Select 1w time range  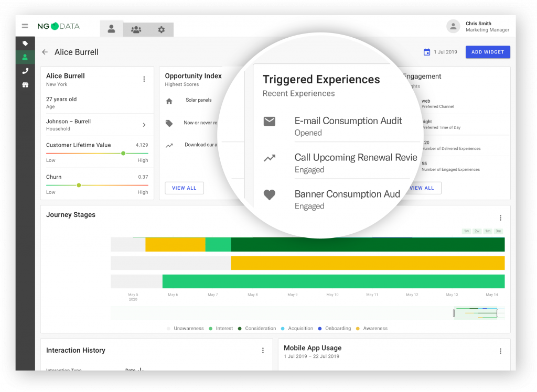pos(466,231)
